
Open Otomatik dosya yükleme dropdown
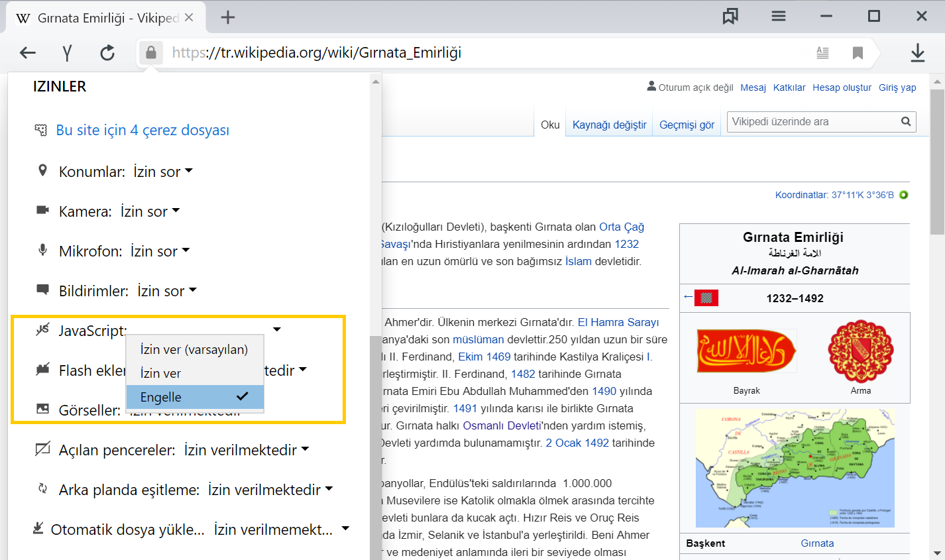tap(281, 530)
